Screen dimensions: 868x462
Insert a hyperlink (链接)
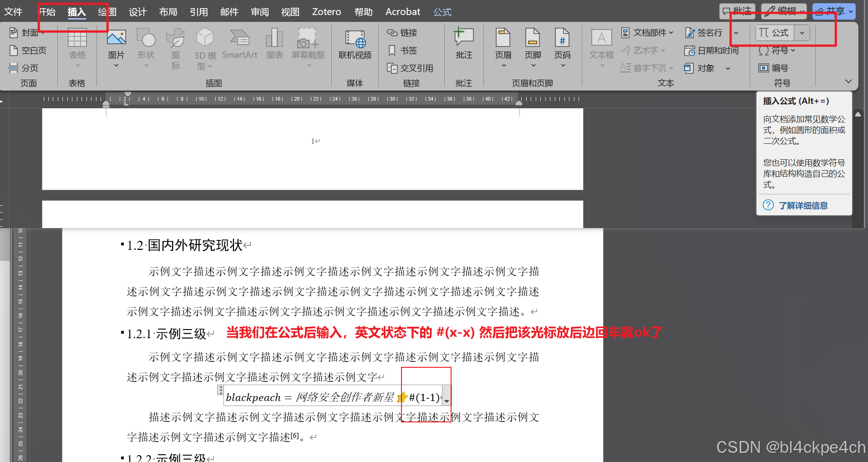pyautogui.click(x=402, y=33)
